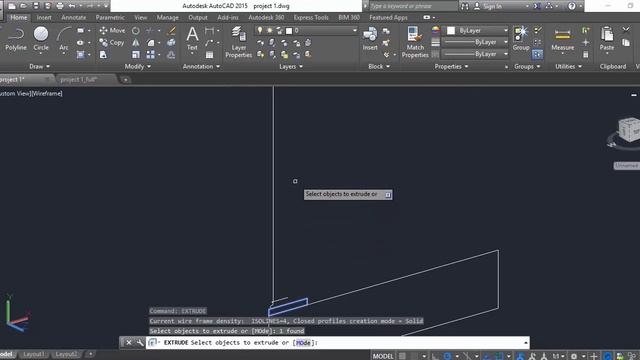Expand the Block panel
The width and height of the screenshot is (640, 360).
(379, 66)
